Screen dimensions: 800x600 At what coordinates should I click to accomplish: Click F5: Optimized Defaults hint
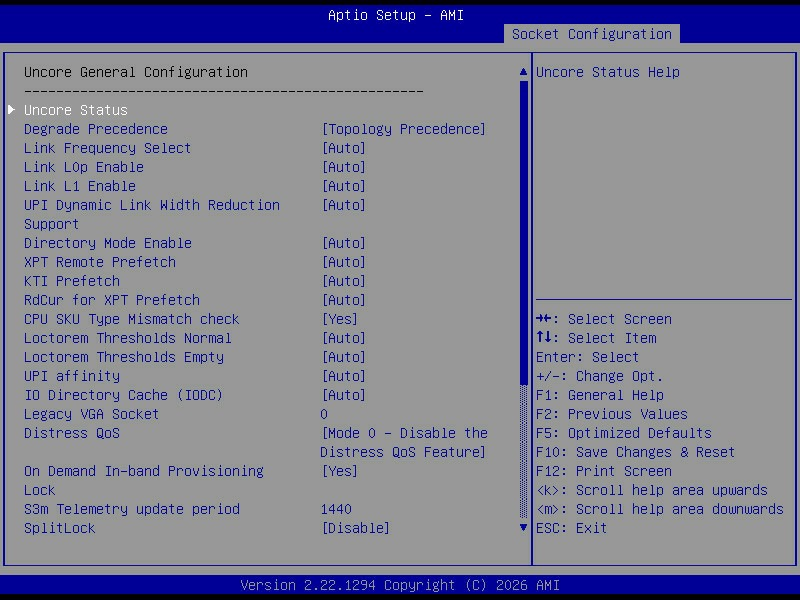(x=623, y=433)
